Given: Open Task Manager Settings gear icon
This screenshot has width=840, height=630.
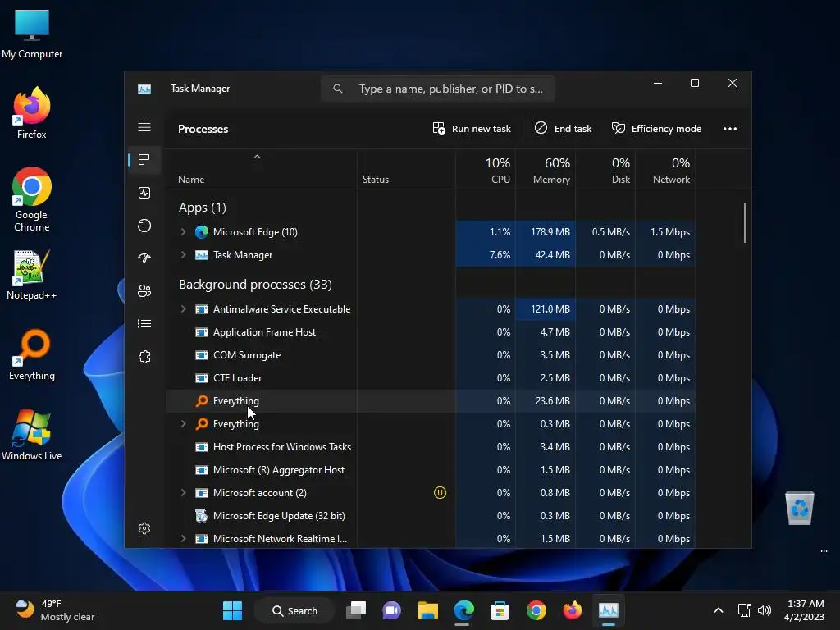Looking at the screenshot, I should 144,528.
